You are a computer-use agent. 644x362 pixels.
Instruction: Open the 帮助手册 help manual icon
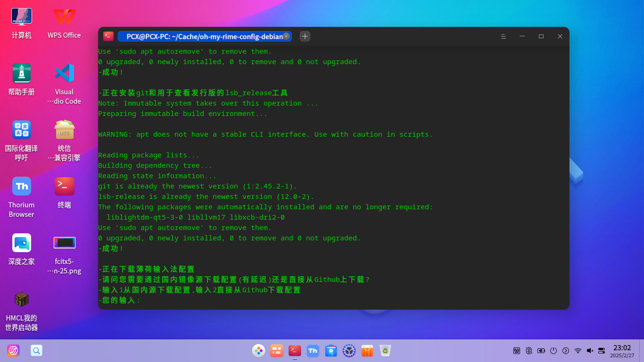(22, 73)
